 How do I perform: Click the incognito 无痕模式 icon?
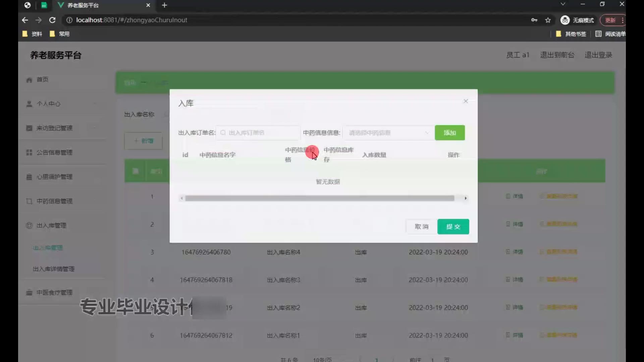tap(565, 20)
